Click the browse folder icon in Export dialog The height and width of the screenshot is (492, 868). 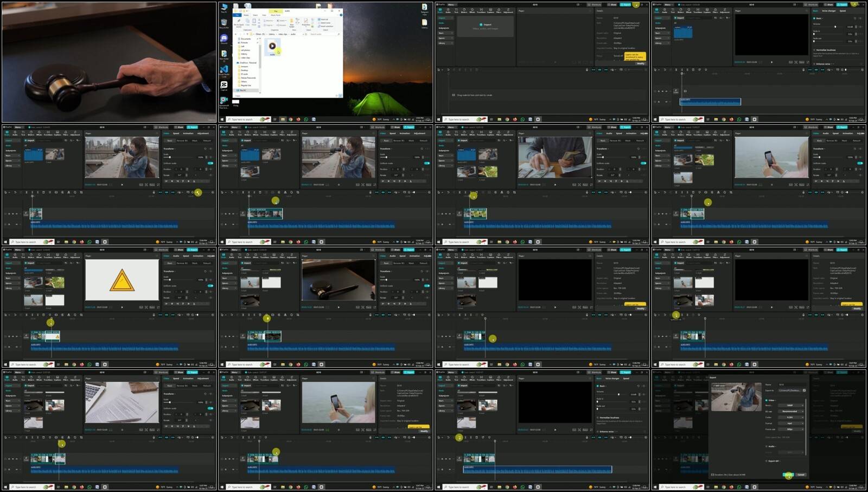tap(804, 390)
